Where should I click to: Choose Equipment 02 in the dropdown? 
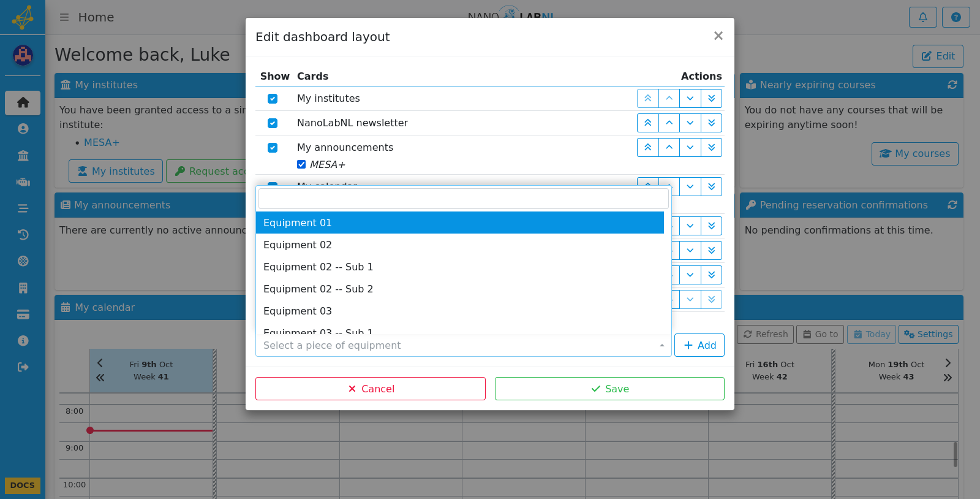pos(460,245)
